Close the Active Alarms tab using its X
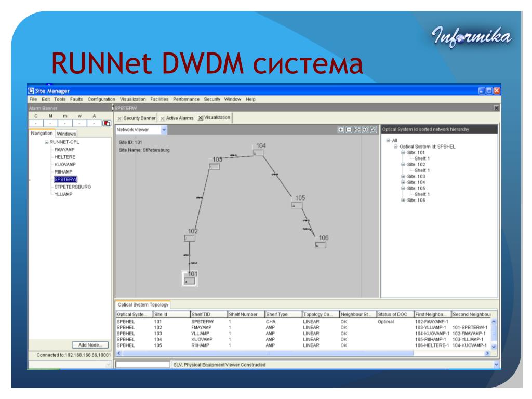 point(163,118)
